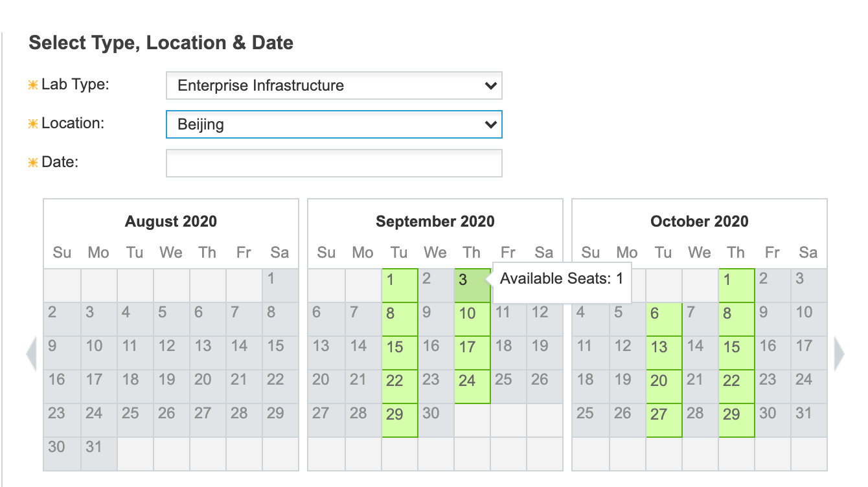The image size is (868, 487).
Task: Pick October 27 available date
Action: 664,420
